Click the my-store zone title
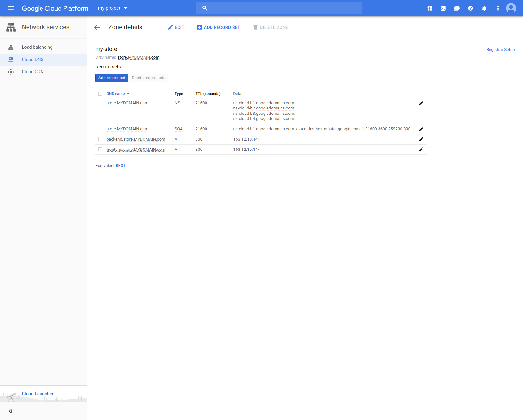The width and height of the screenshot is (523, 420). 106,49
